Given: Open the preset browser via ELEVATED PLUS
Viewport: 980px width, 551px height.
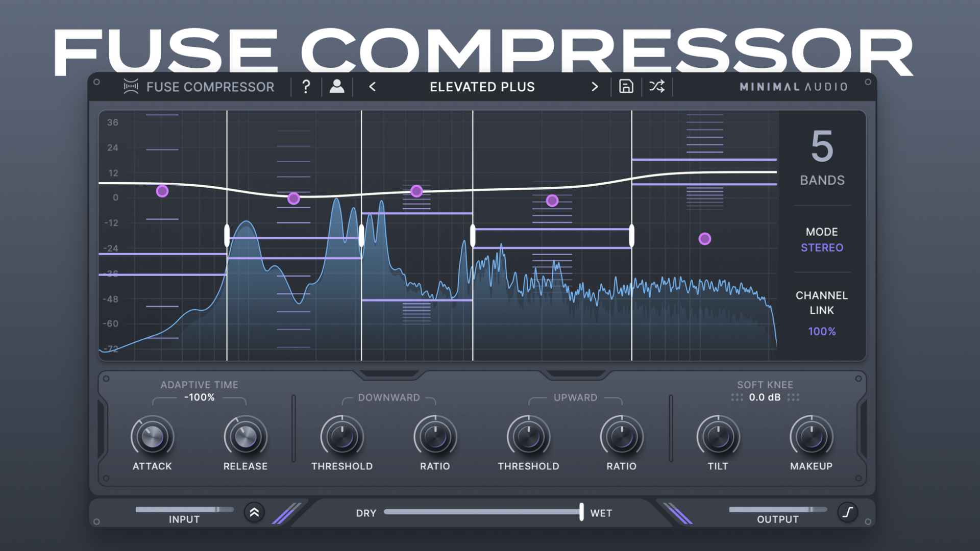Looking at the screenshot, I should [481, 87].
